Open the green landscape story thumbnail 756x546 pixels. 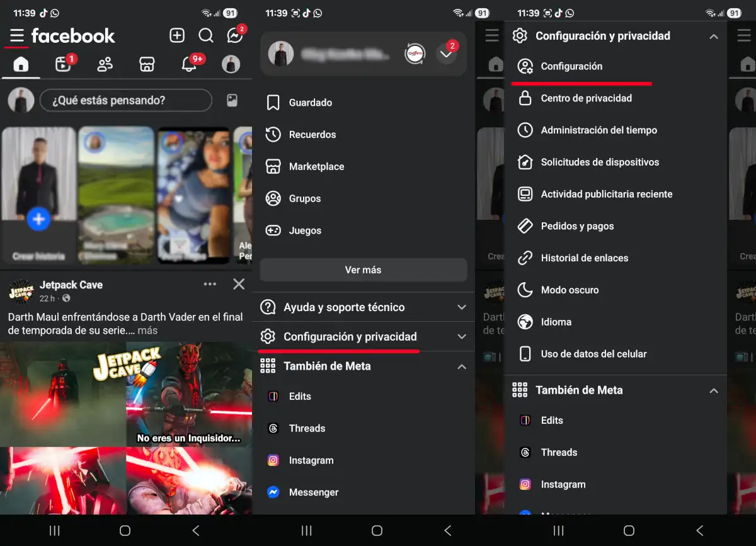(117, 195)
